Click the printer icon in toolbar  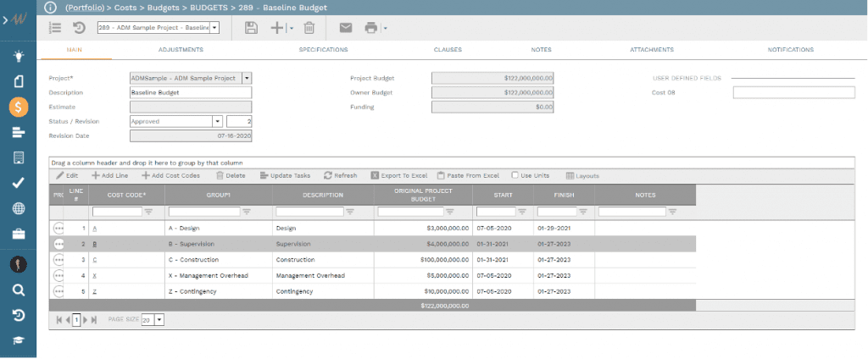click(370, 28)
